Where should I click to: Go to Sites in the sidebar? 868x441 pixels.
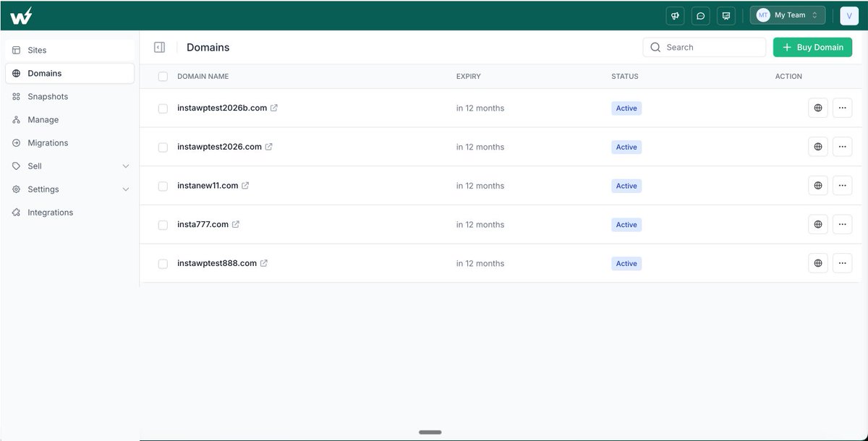(x=69, y=50)
